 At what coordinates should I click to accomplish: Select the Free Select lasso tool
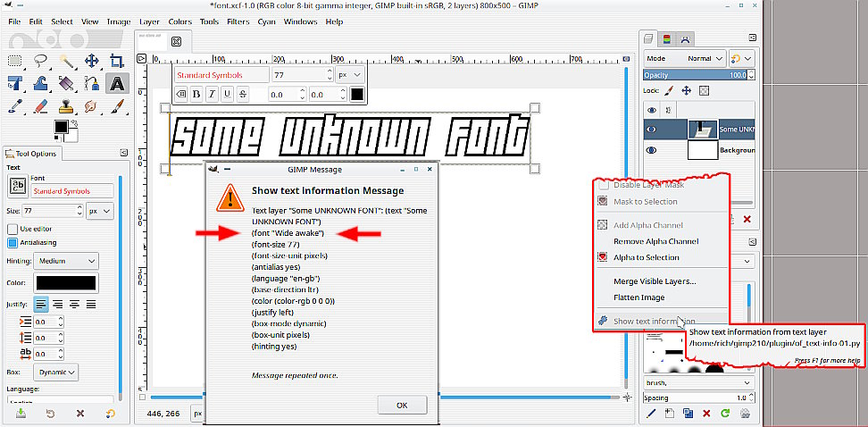pyautogui.click(x=40, y=61)
